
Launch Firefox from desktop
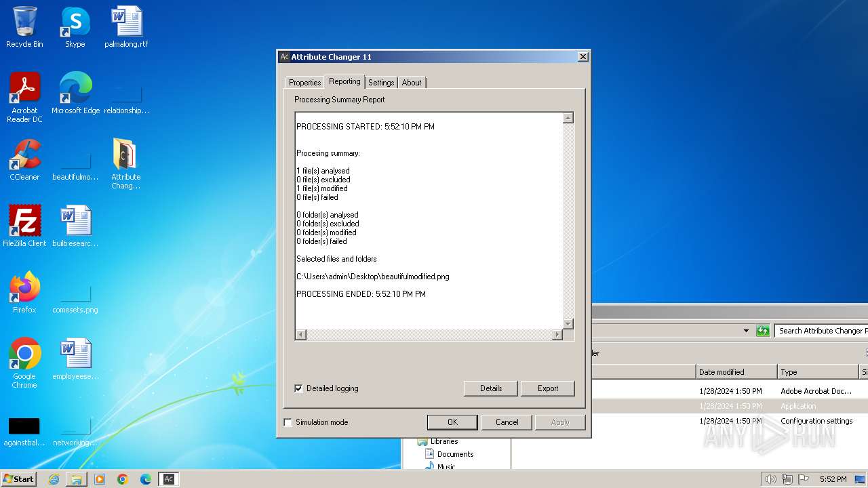(x=24, y=293)
